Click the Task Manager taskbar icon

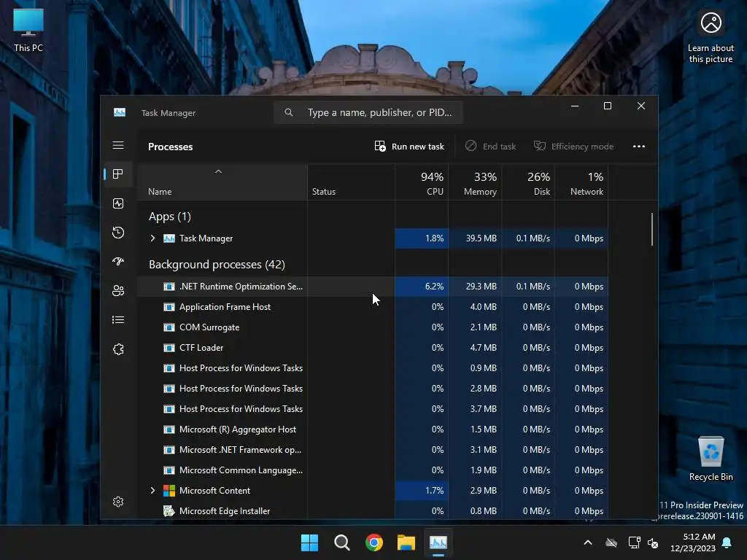click(x=438, y=542)
